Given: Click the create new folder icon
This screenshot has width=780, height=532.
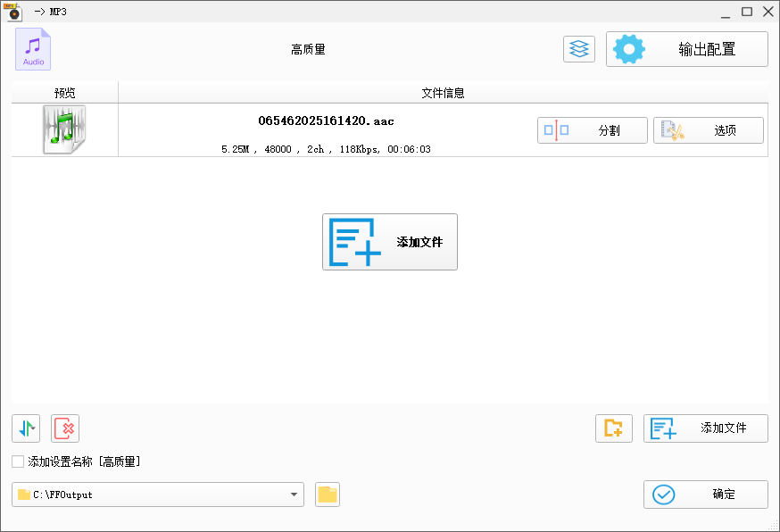Looking at the screenshot, I should [613, 428].
